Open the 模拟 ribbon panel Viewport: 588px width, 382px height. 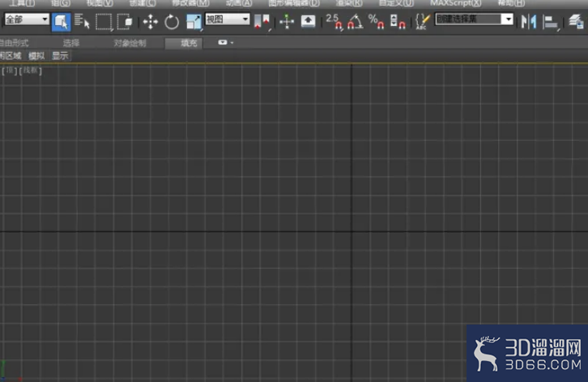tap(36, 56)
